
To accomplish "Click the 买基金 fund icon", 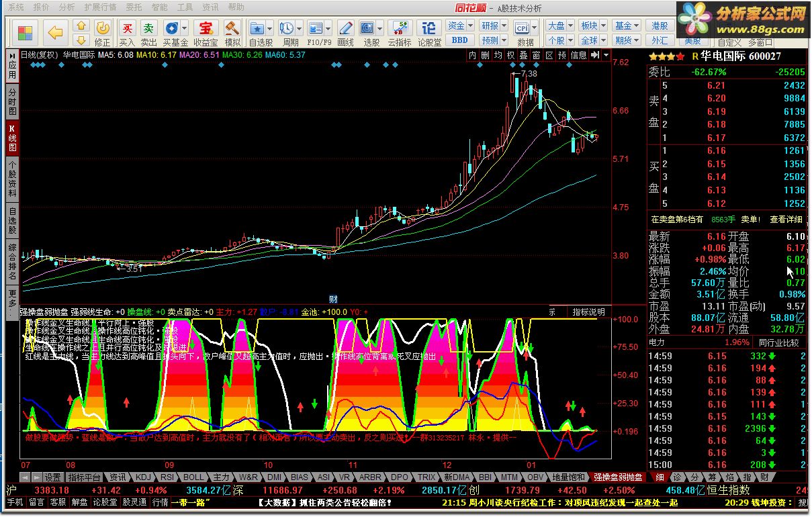I will point(172,28).
